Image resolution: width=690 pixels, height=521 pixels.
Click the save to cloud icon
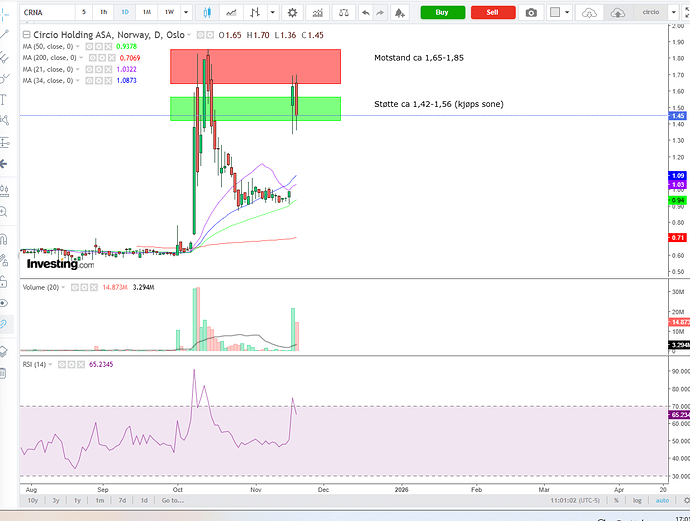(617, 12)
